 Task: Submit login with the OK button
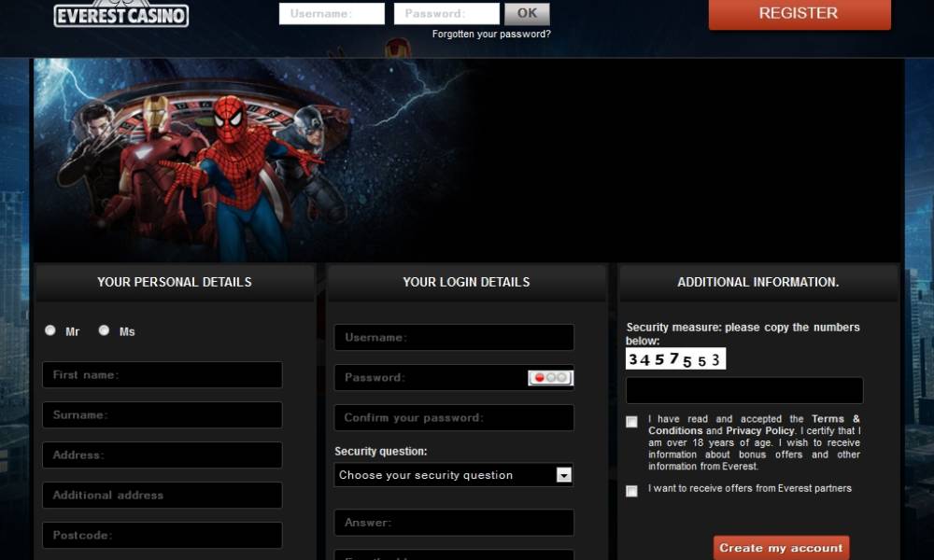[x=527, y=14]
